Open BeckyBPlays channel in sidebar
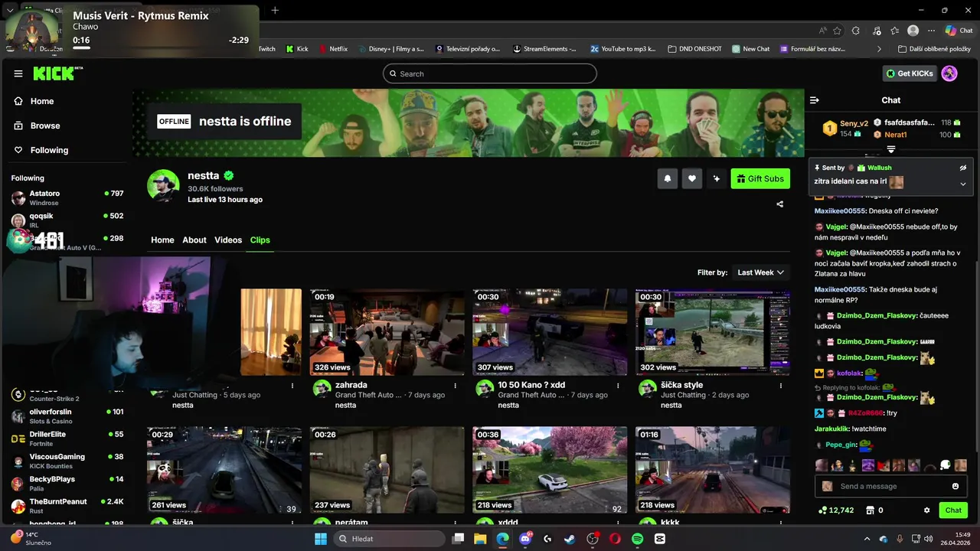This screenshot has width=980, height=551. pyautogui.click(x=67, y=483)
